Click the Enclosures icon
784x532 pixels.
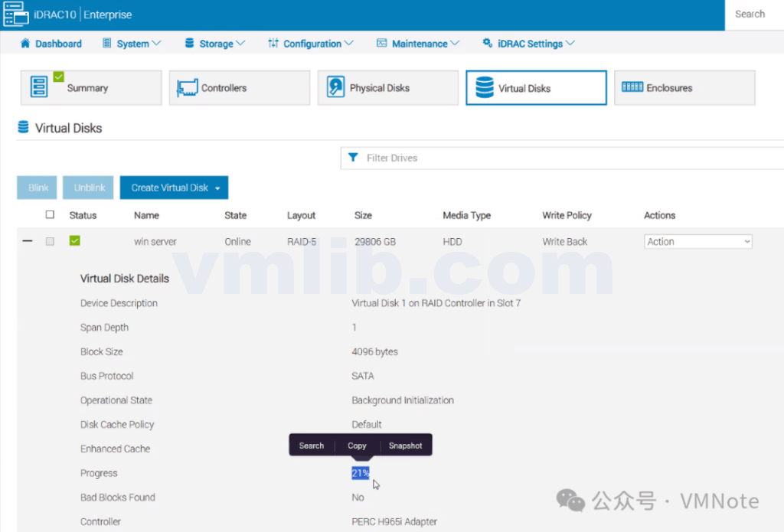(x=632, y=87)
